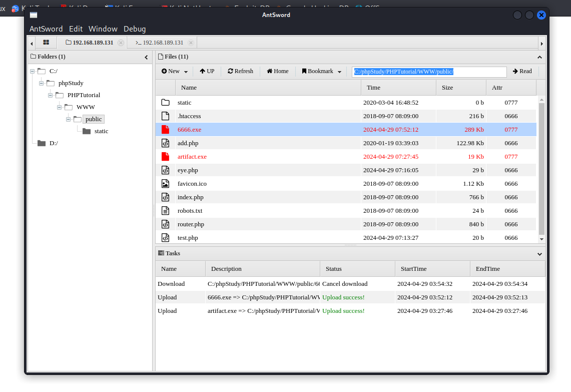
Task: Click the Download task name
Action: point(171,284)
